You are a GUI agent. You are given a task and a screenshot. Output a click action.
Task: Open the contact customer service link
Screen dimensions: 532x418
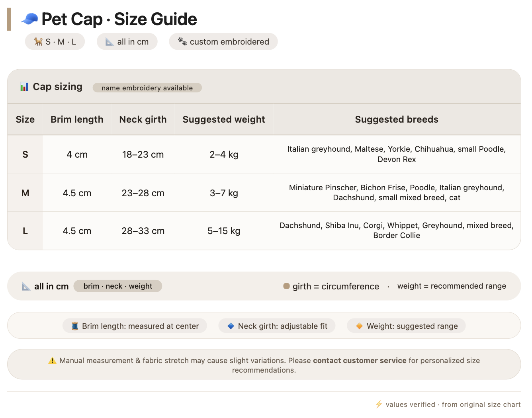[360, 361]
